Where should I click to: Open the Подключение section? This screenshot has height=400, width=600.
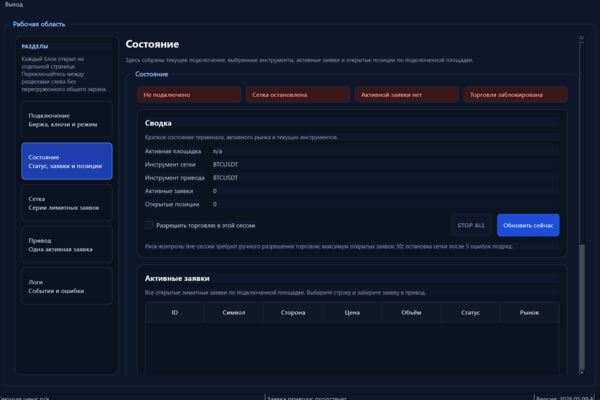pyautogui.click(x=67, y=120)
